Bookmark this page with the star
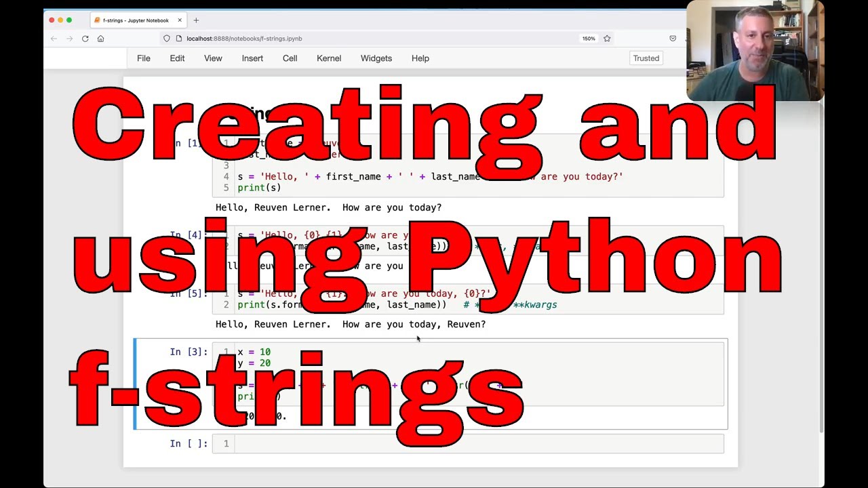 click(607, 39)
